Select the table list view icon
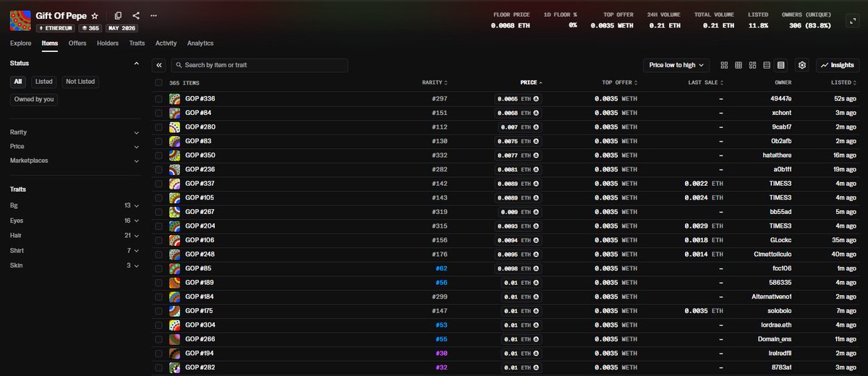868x376 pixels. [780, 65]
